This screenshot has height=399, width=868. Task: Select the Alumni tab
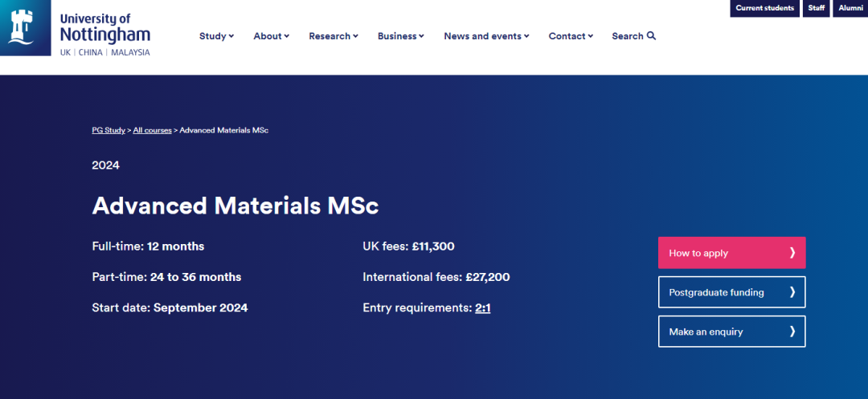tap(850, 8)
